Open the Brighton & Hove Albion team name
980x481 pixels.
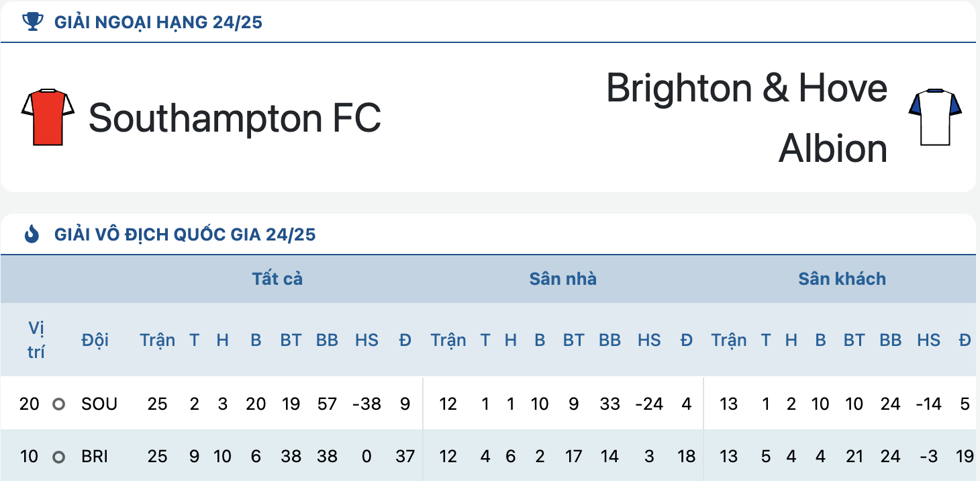tap(746, 118)
